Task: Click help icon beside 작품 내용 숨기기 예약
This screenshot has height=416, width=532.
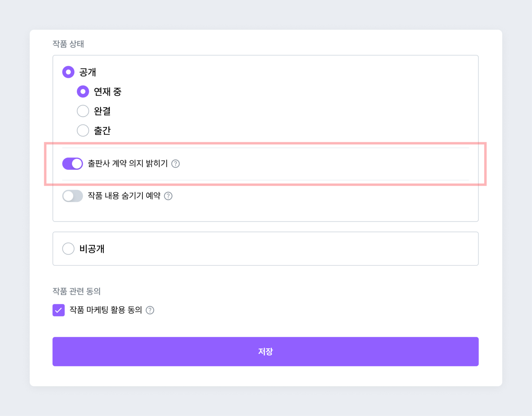Action: point(168,196)
